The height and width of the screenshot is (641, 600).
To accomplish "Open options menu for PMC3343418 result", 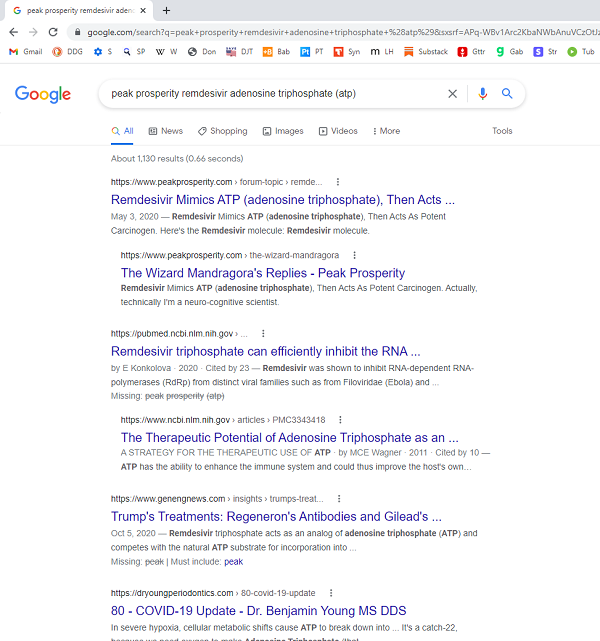I will pos(340,420).
